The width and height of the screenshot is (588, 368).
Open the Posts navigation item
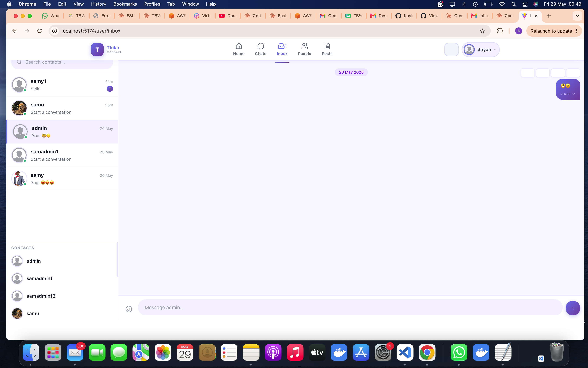pyautogui.click(x=327, y=49)
